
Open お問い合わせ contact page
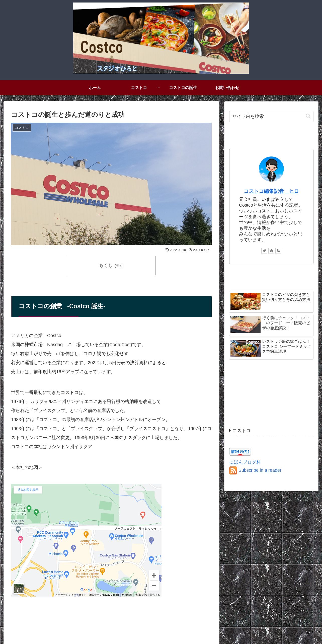[x=227, y=88]
